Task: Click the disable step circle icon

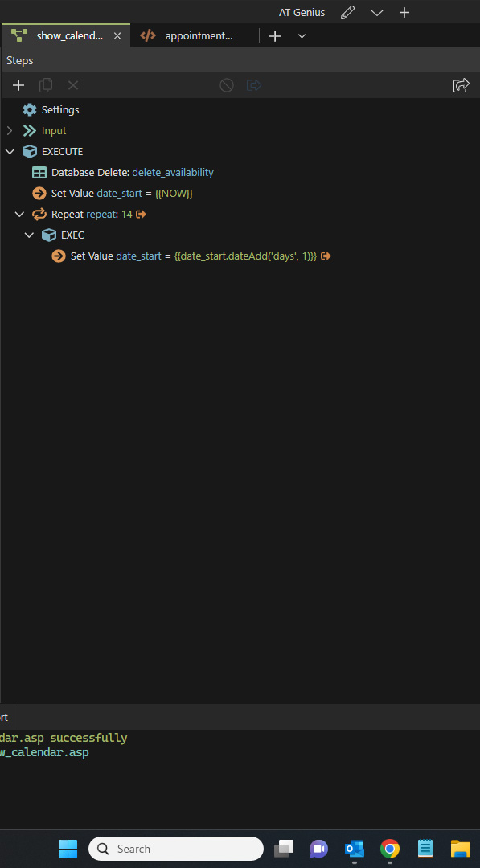Action: 227,85
